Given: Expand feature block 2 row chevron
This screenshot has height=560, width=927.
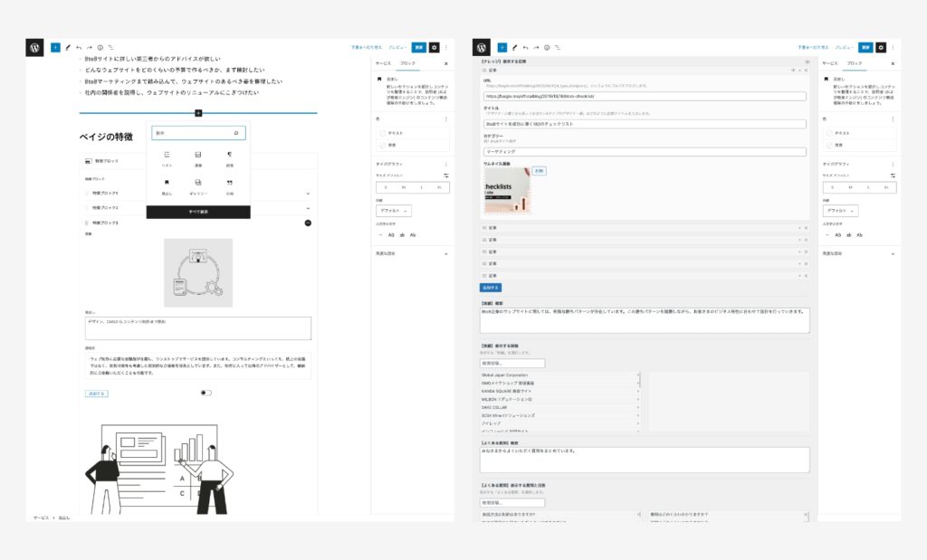Looking at the screenshot, I should (x=308, y=208).
